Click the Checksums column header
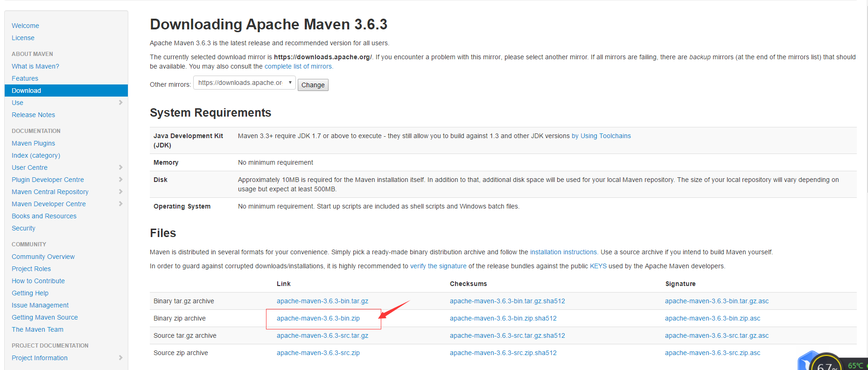The image size is (868, 370). click(469, 284)
